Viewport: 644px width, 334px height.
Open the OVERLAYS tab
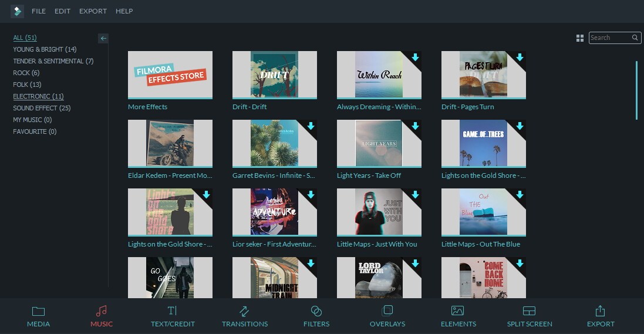coord(387,316)
